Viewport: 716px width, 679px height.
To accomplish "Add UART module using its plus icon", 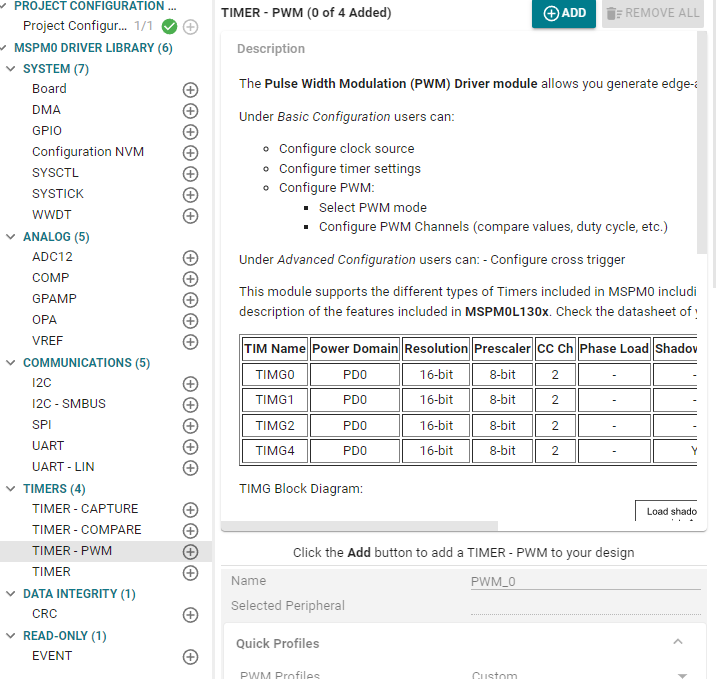I will (190, 446).
